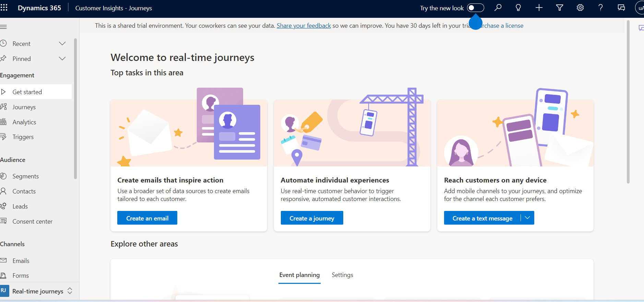This screenshot has width=644, height=302.
Task: Click the Forms document icon
Action: click(3, 275)
